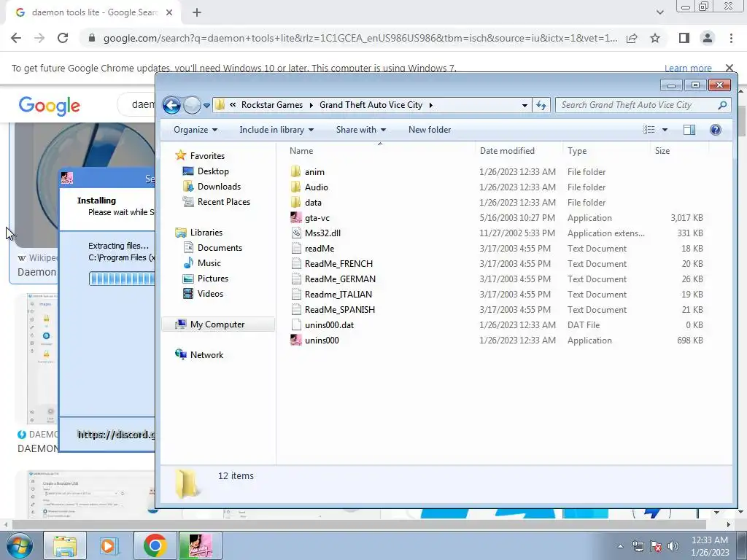Switch to Chrome from the taskbar
This screenshot has height=560, width=747.
coord(155,545)
